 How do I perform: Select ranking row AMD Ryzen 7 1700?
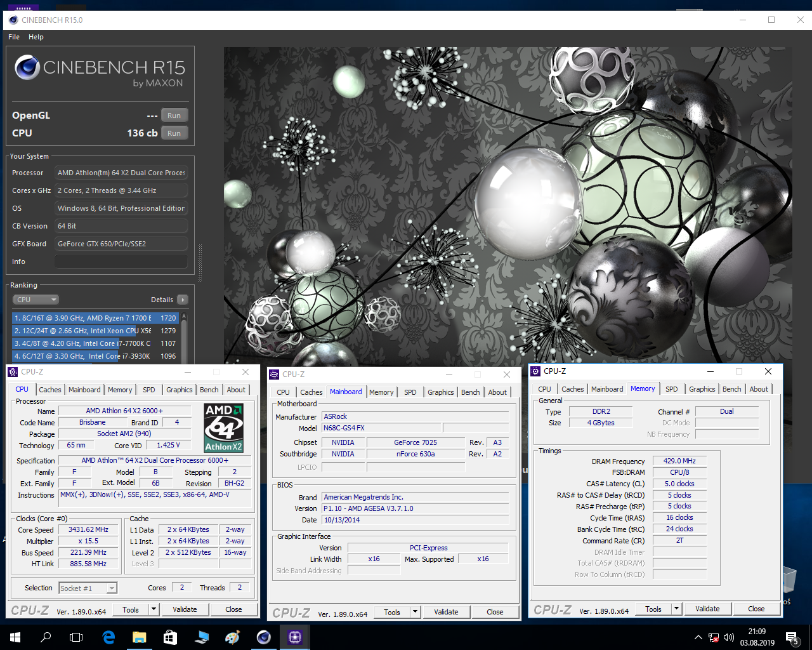(96, 318)
